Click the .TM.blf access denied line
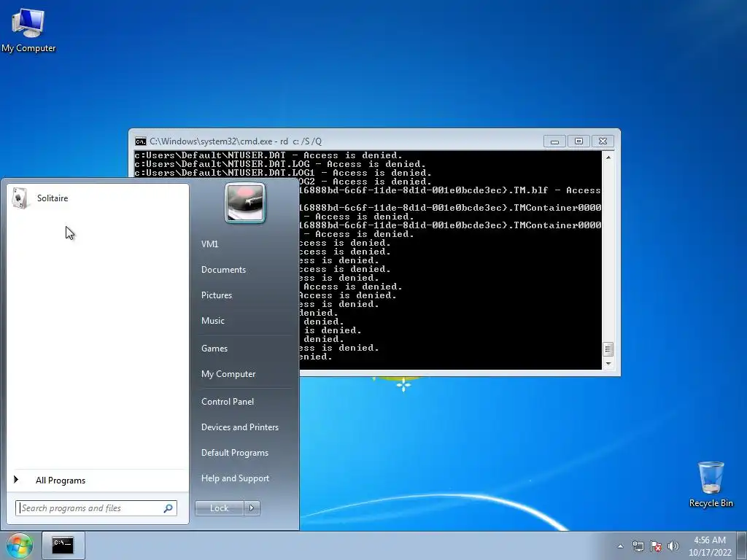747x560 pixels. point(450,190)
